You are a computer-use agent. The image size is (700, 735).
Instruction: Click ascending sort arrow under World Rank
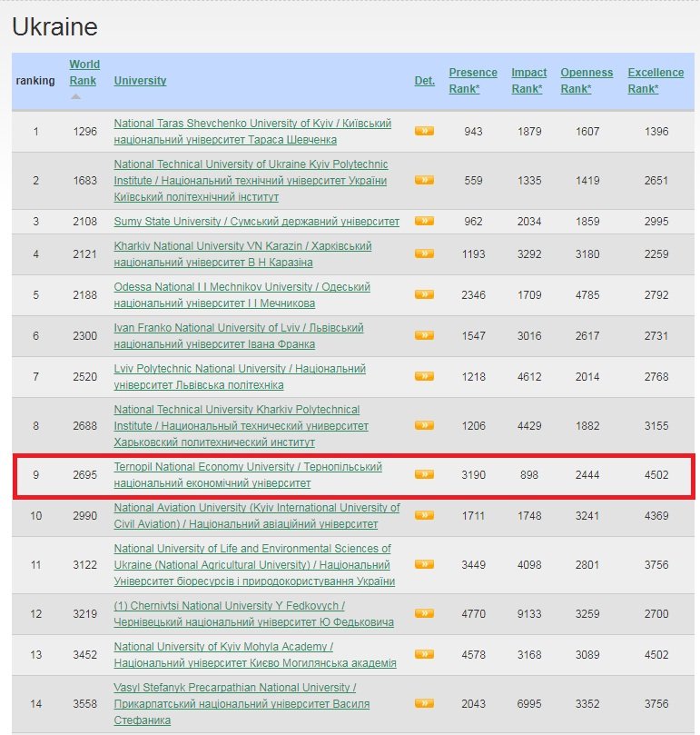pos(75,96)
